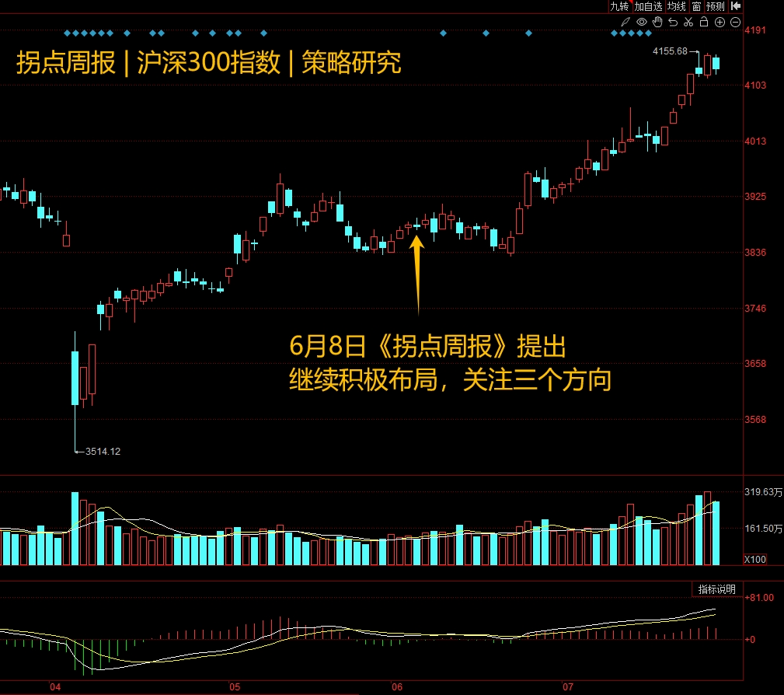Jump to month 05 on time axis

click(x=235, y=687)
